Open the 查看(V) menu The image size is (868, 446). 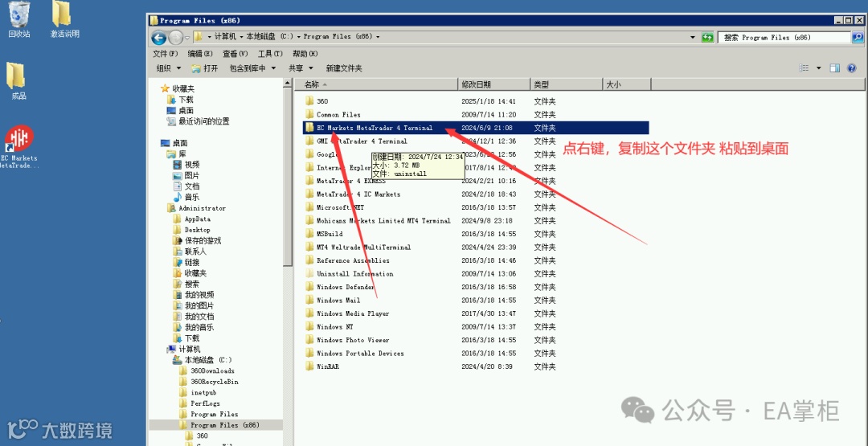(235, 54)
